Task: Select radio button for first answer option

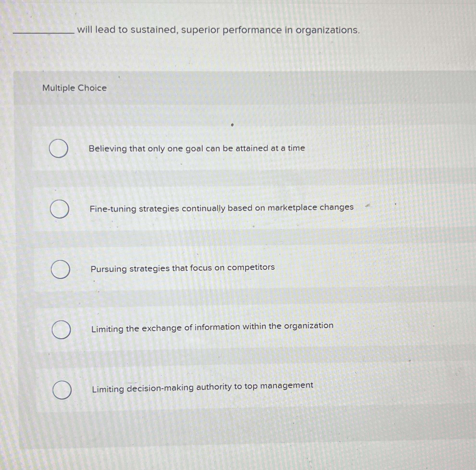Action: [x=59, y=148]
